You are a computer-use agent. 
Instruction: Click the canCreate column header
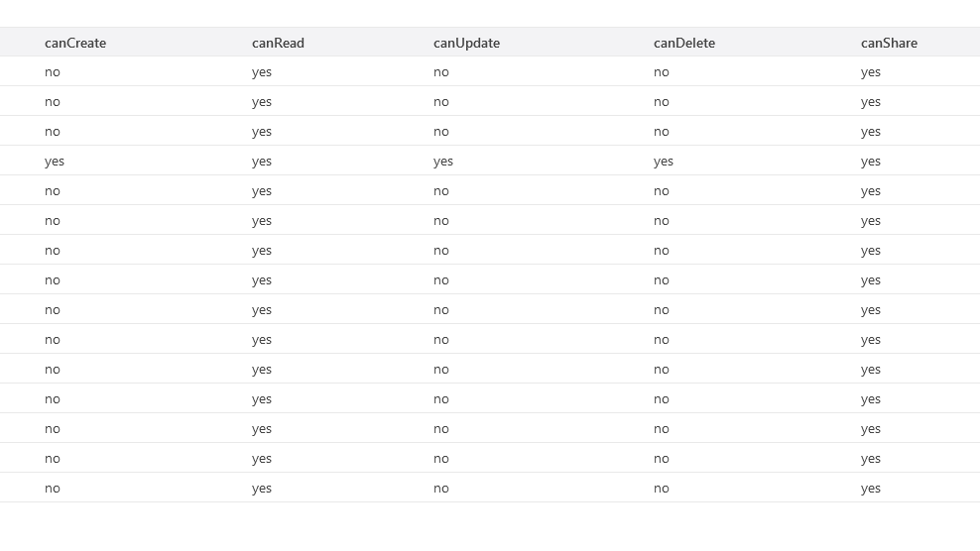point(75,43)
